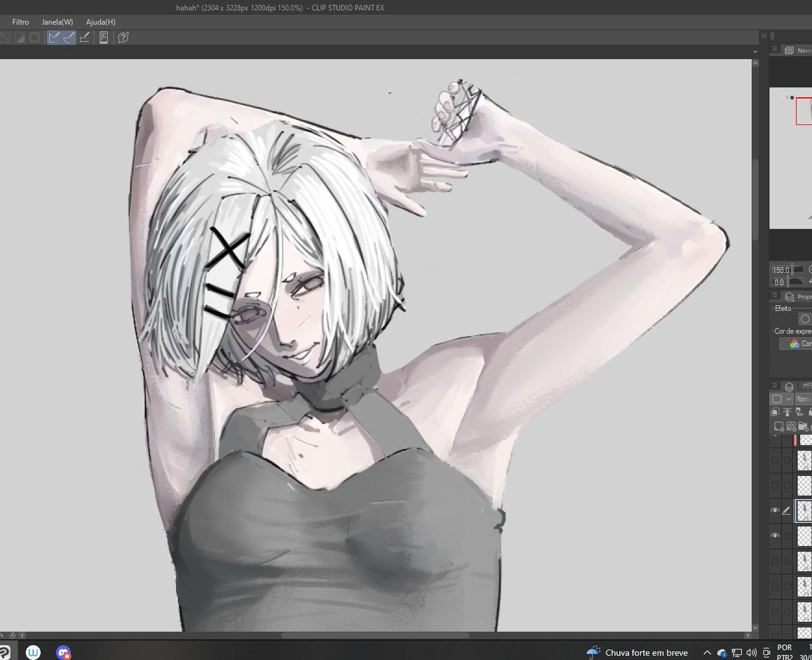
Task: Click the deselect icon in the command bar
Action: pyautogui.click(x=5, y=38)
